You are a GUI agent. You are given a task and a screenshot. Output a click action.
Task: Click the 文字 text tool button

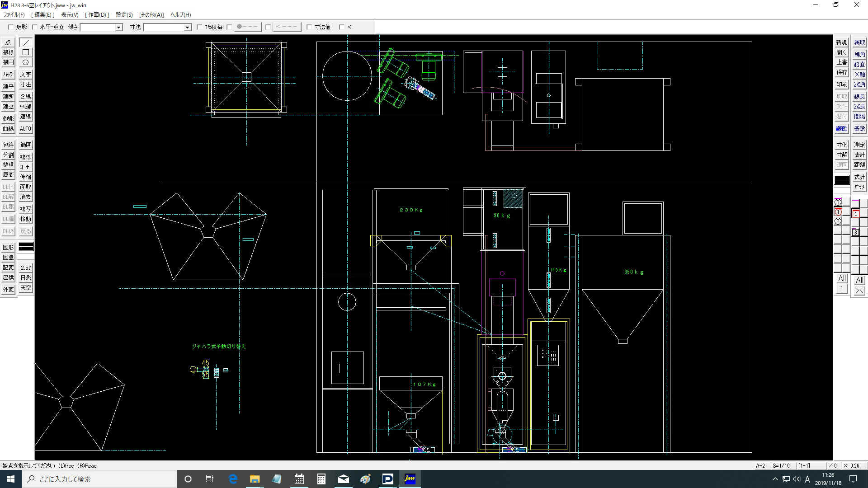(x=26, y=75)
